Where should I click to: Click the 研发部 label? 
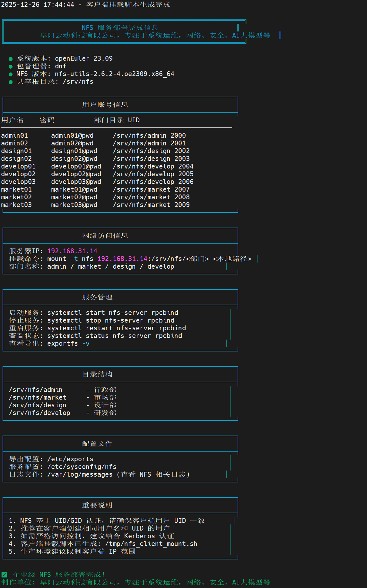(x=105, y=413)
